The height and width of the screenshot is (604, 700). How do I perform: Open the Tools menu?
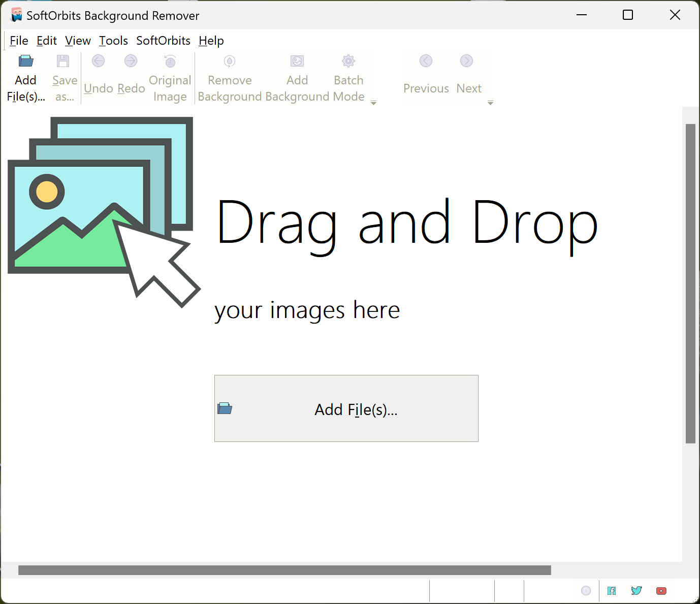[x=113, y=41]
